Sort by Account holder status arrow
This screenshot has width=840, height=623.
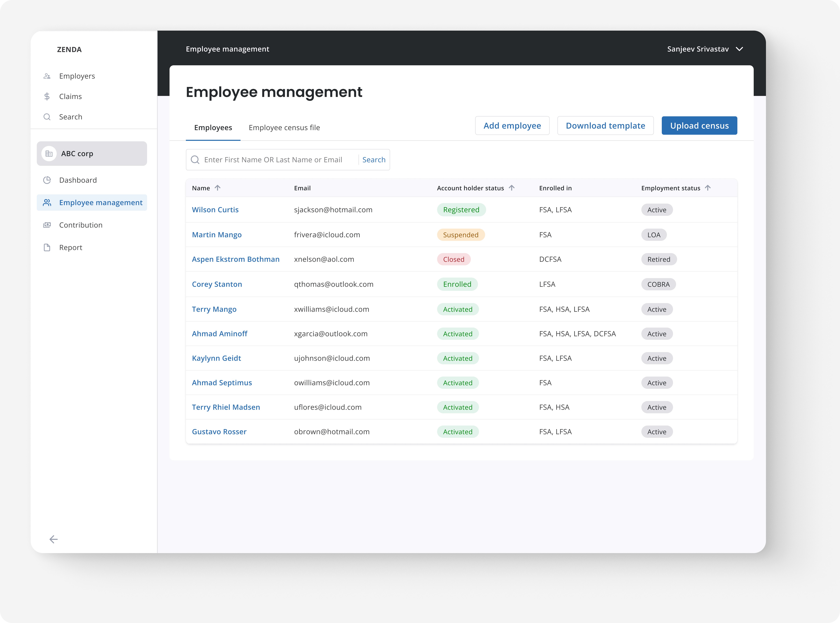[x=512, y=188]
